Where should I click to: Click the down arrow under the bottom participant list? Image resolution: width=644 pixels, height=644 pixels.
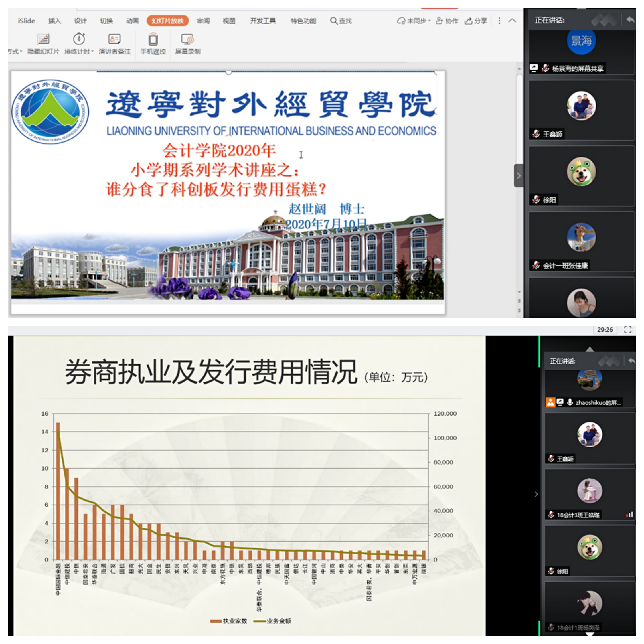click(589, 634)
